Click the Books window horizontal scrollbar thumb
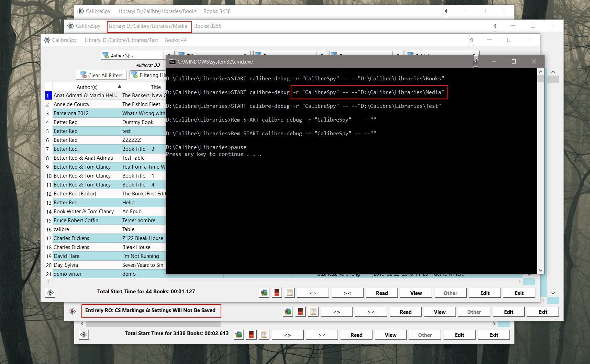This screenshot has width=590, height=364. click(153, 324)
